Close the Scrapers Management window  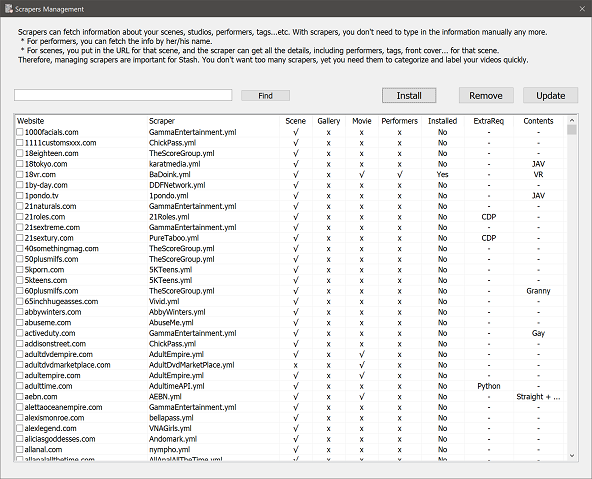click(582, 9)
